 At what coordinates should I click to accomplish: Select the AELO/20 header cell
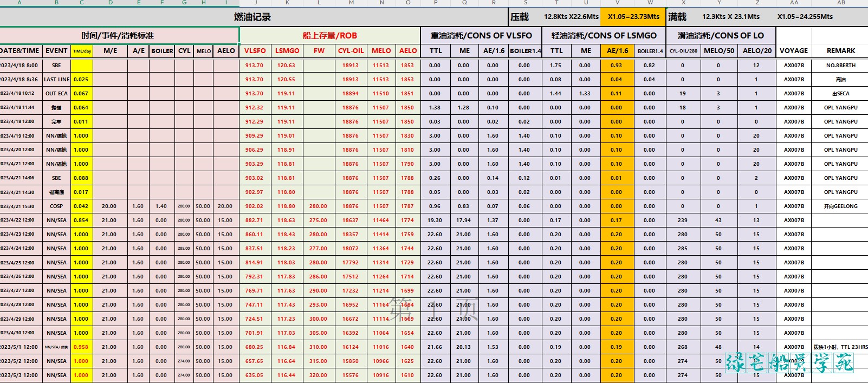757,51
